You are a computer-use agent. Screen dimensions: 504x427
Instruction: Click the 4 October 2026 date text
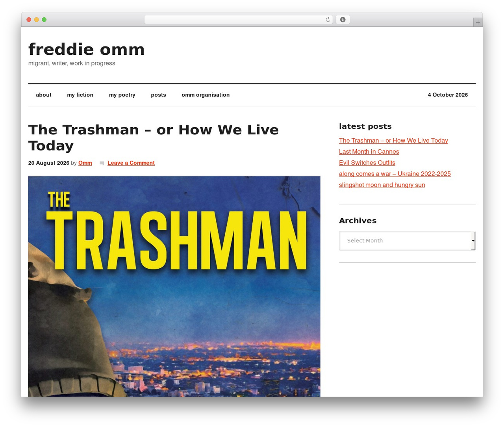pyautogui.click(x=448, y=95)
